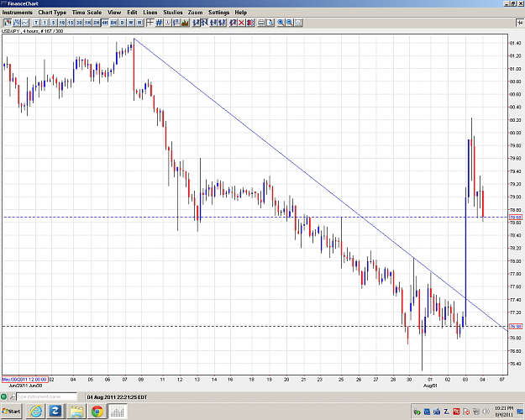
Task: Switch to 10-minute time scale
Action: click(x=62, y=23)
